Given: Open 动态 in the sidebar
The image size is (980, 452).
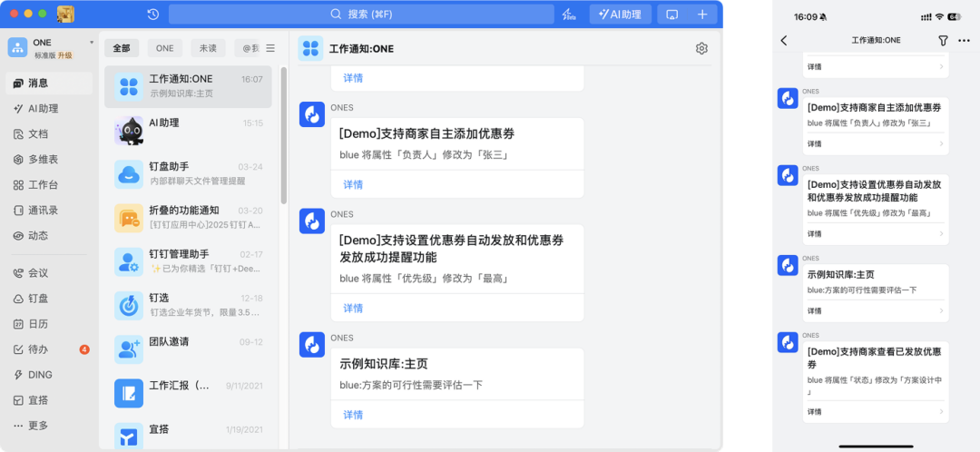Looking at the screenshot, I should (49, 236).
